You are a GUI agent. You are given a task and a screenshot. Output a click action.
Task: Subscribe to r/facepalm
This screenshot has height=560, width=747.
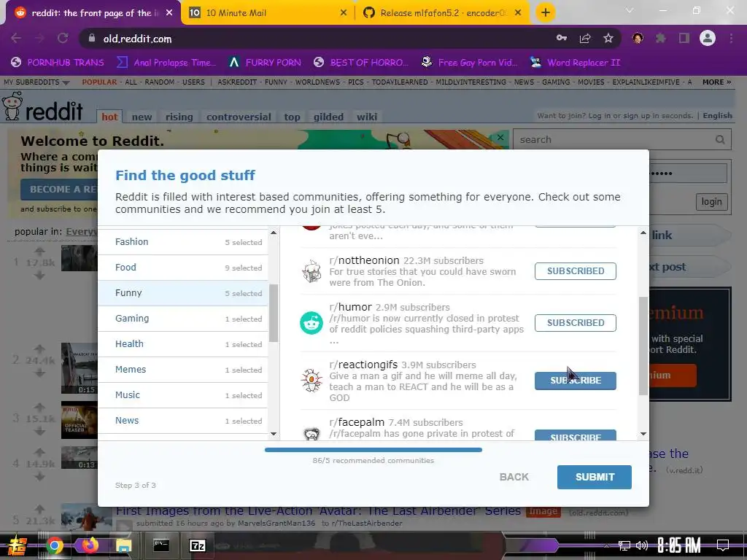(x=575, y=435)
